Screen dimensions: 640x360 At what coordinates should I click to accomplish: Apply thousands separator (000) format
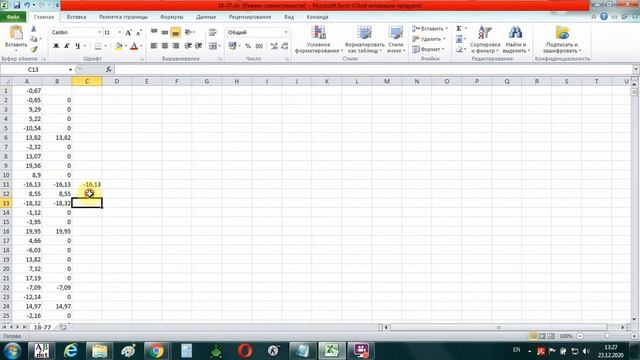pyautogui.click(x=259, y=46)
